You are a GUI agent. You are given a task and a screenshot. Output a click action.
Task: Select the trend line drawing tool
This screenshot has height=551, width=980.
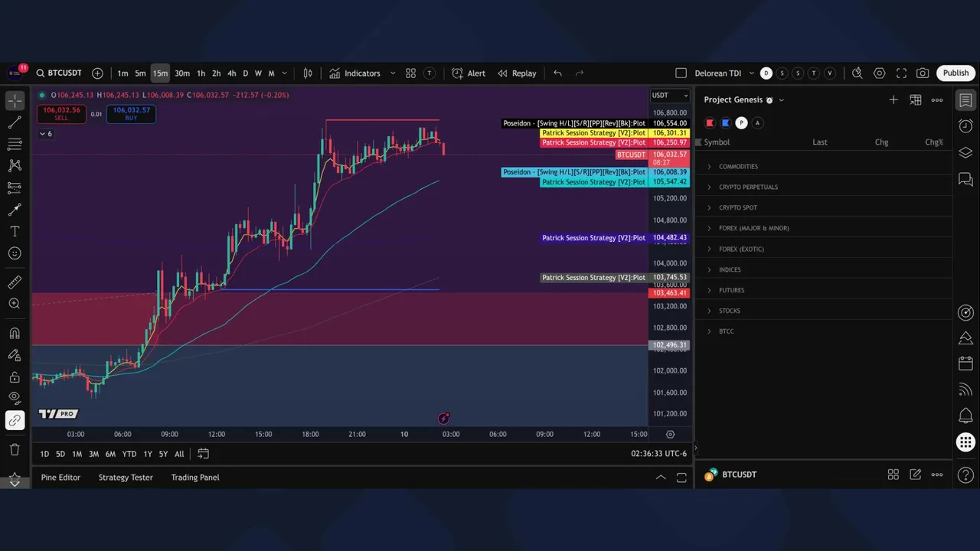[x=15, y=122]
